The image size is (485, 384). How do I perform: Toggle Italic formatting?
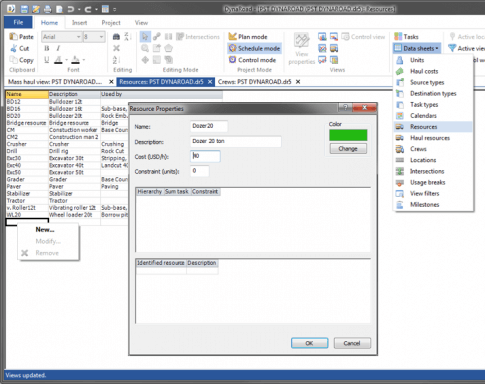click(x=58, y=48)
